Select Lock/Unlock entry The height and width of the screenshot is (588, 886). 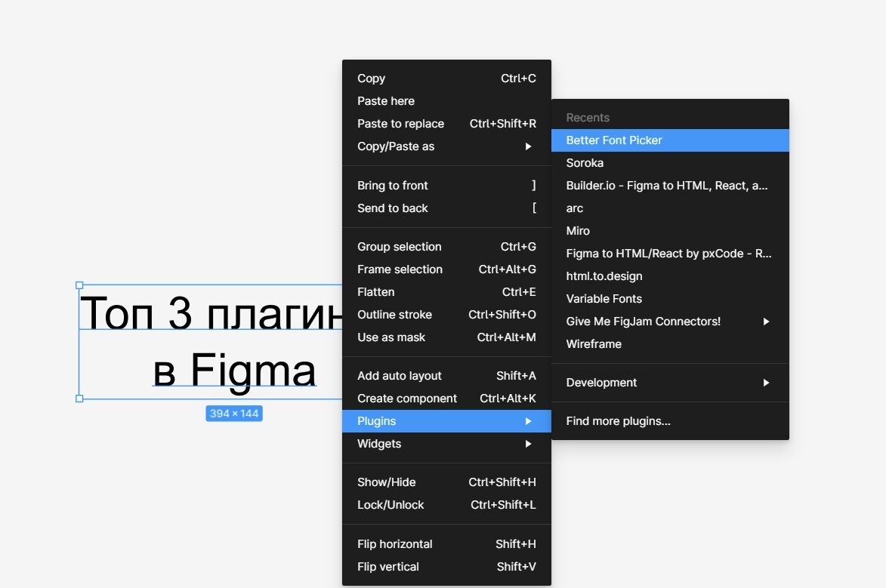click(446, 505)
